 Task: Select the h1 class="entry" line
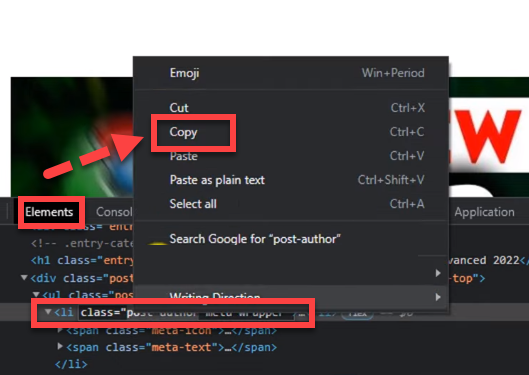pyautogui.click(x=82, y=260)
